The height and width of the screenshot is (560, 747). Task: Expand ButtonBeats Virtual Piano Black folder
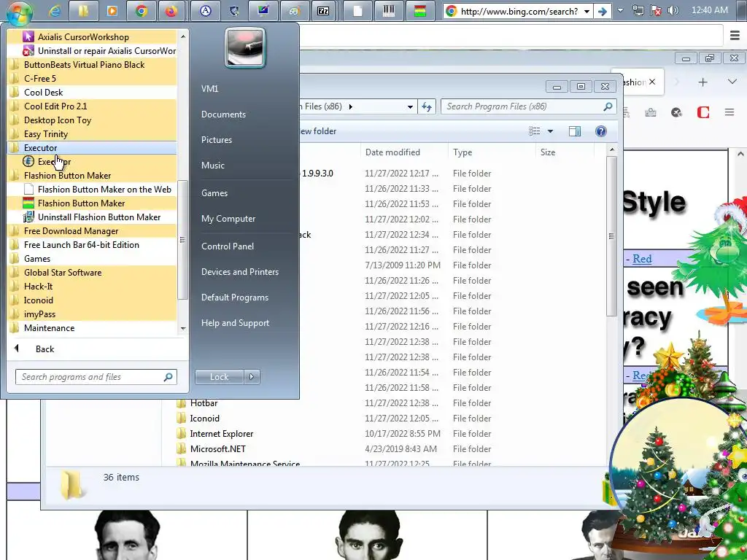[x=92, y=65]
